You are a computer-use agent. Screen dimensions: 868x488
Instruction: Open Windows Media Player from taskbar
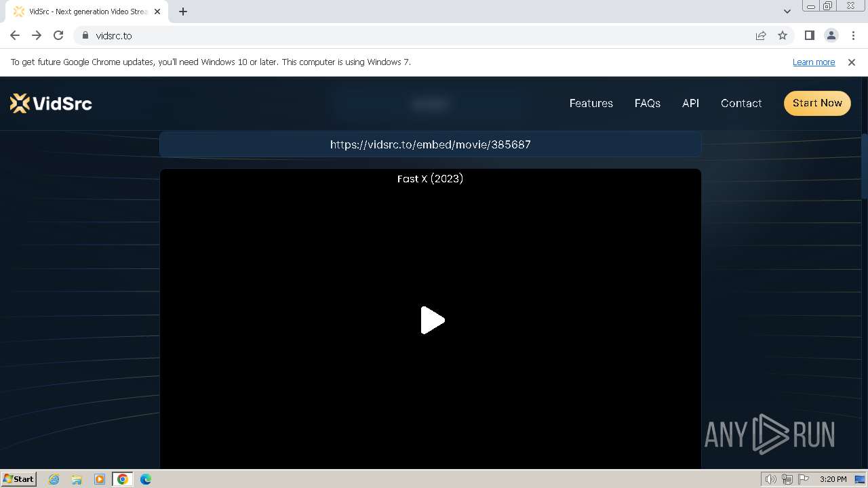[x=100, y=479]
